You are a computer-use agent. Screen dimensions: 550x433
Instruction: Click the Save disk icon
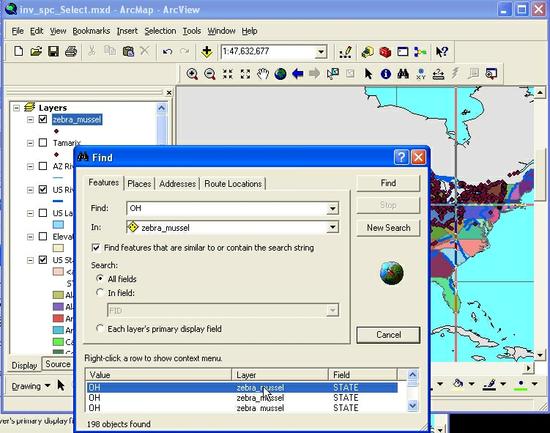tap(53, 52)
